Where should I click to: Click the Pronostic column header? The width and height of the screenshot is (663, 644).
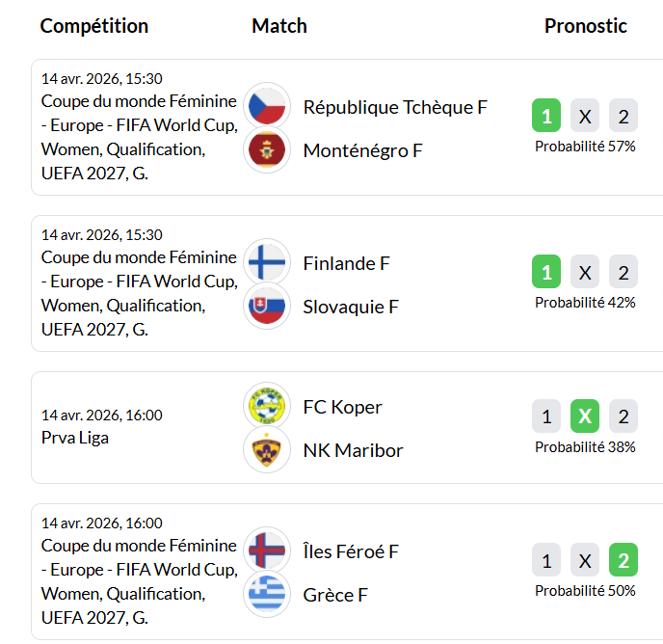point(585,26)
